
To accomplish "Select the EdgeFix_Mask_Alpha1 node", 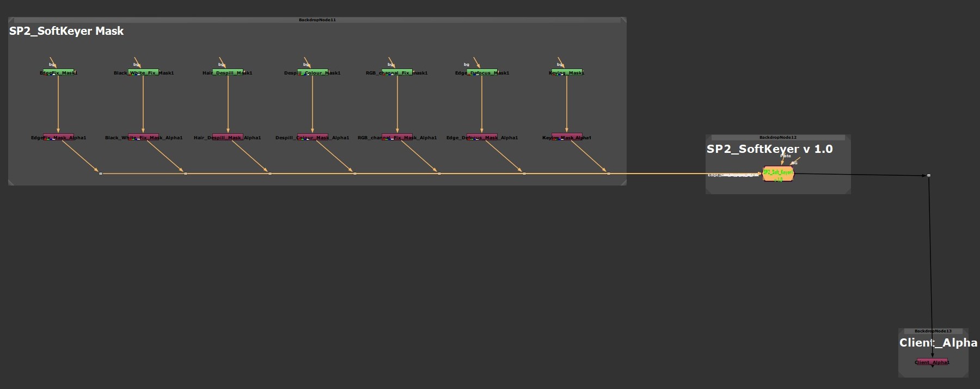I will (x=58, y=137).
